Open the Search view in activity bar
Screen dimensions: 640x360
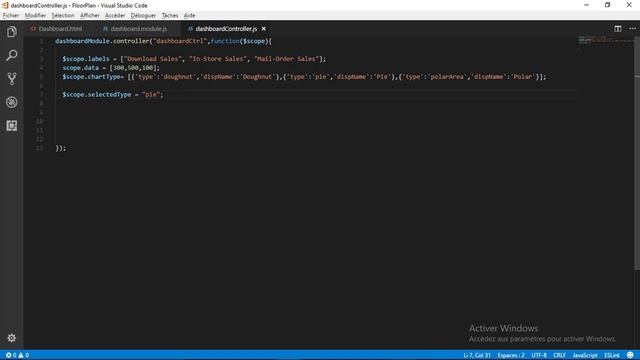[x=11, y=55]
